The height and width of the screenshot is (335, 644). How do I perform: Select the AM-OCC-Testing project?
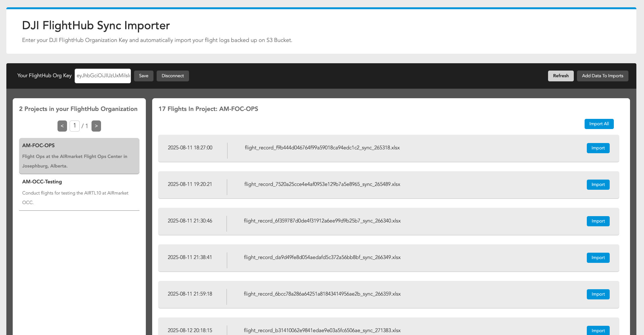click(79, 192)
